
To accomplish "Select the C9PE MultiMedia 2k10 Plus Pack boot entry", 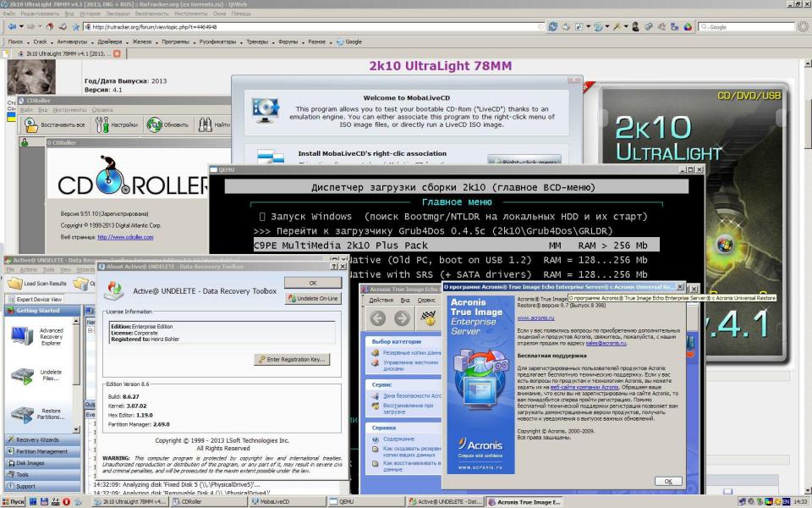I will coord(456,246).
